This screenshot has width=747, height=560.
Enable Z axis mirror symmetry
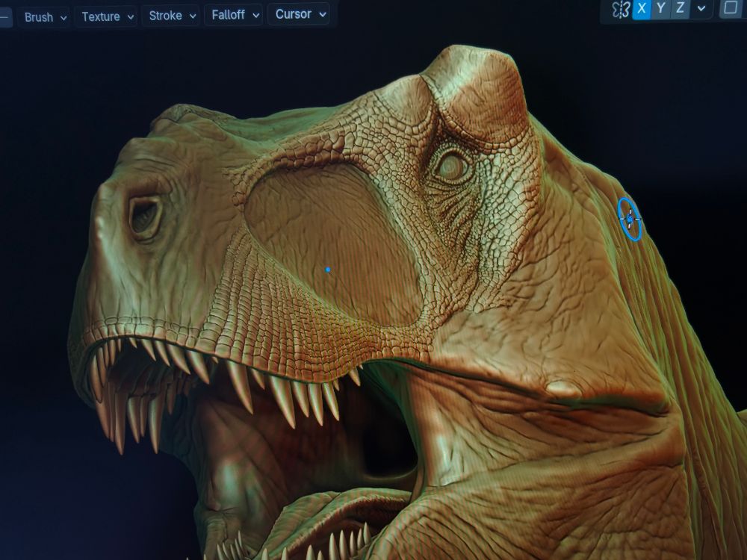[680, 8]
